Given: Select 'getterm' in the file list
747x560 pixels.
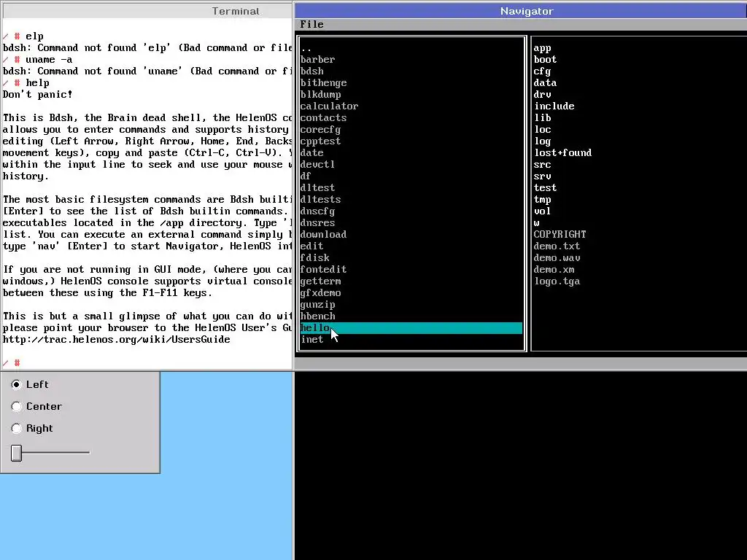Looking at the screenshot, I should click(321, 281).
